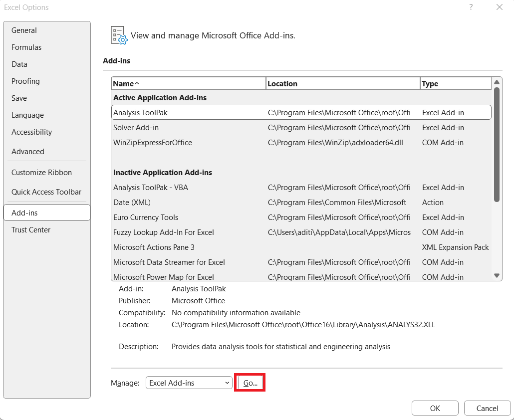Click the add-ins list scroll down arrow

[x=497, y=275]
